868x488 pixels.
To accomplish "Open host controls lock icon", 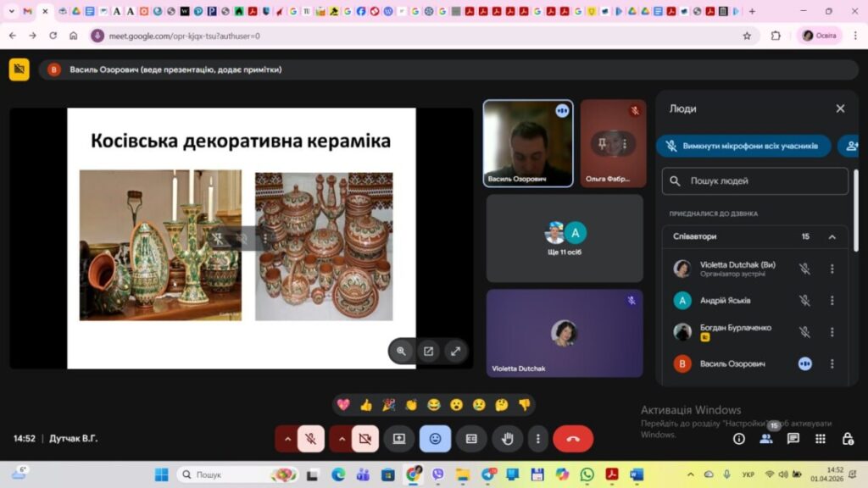I will (848, 439).
